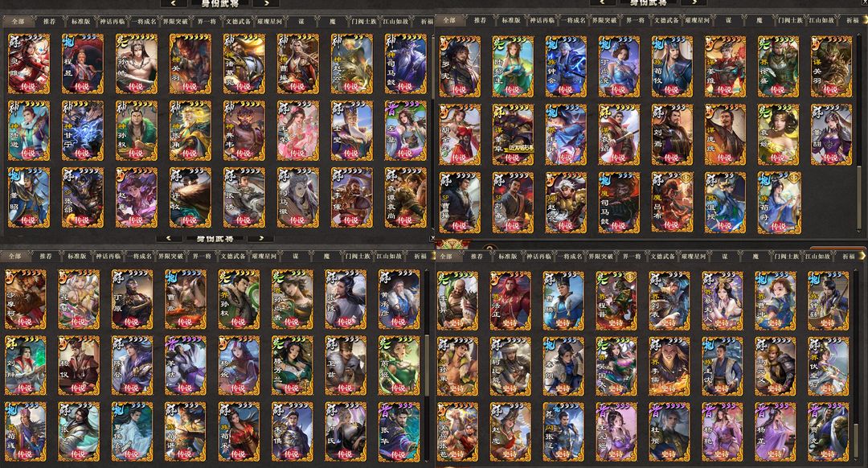Image resolution: width=868 pixels, height=468 pixels.
Task: Choose the 神张角 general card
Action: [190, 131]
